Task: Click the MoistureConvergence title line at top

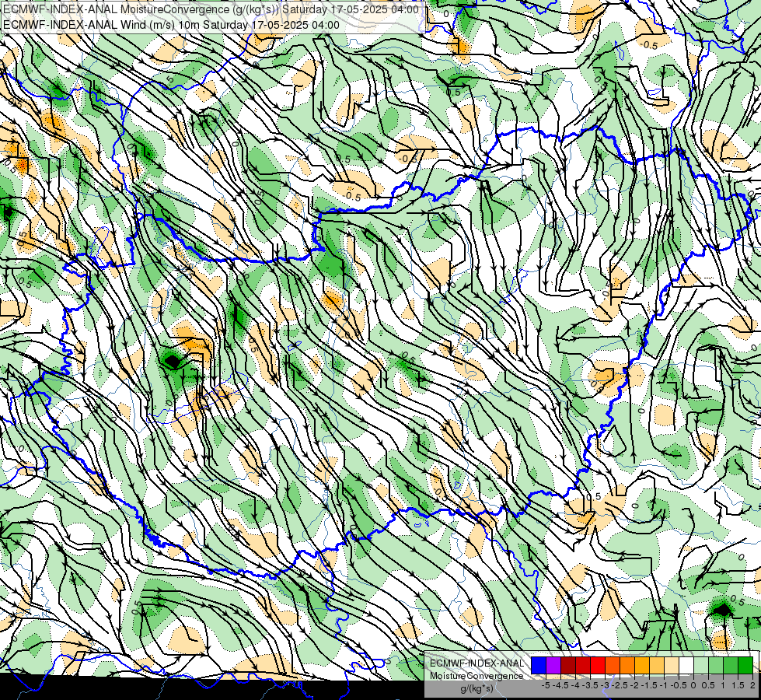Action: point(211,9)
